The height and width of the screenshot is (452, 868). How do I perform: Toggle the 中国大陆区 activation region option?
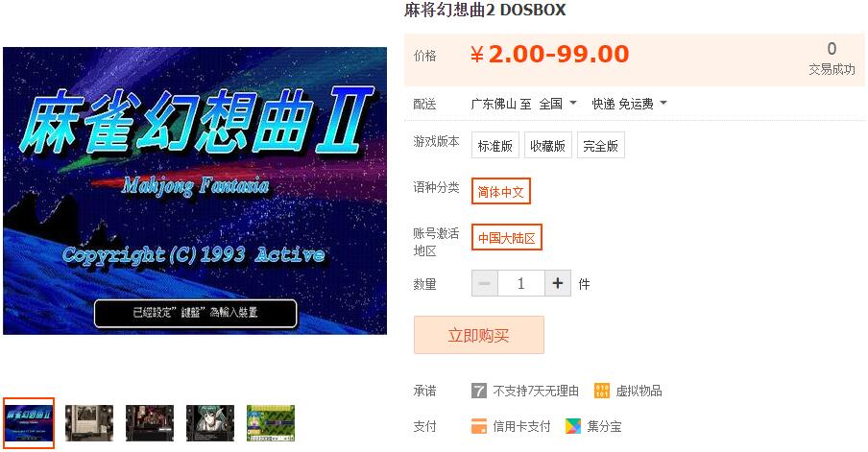507,237
